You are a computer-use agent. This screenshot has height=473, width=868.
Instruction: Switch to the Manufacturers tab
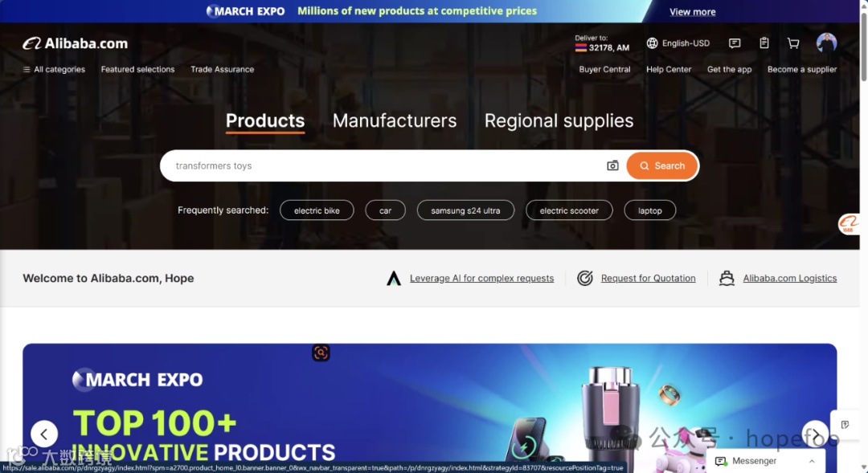(394, 120)
